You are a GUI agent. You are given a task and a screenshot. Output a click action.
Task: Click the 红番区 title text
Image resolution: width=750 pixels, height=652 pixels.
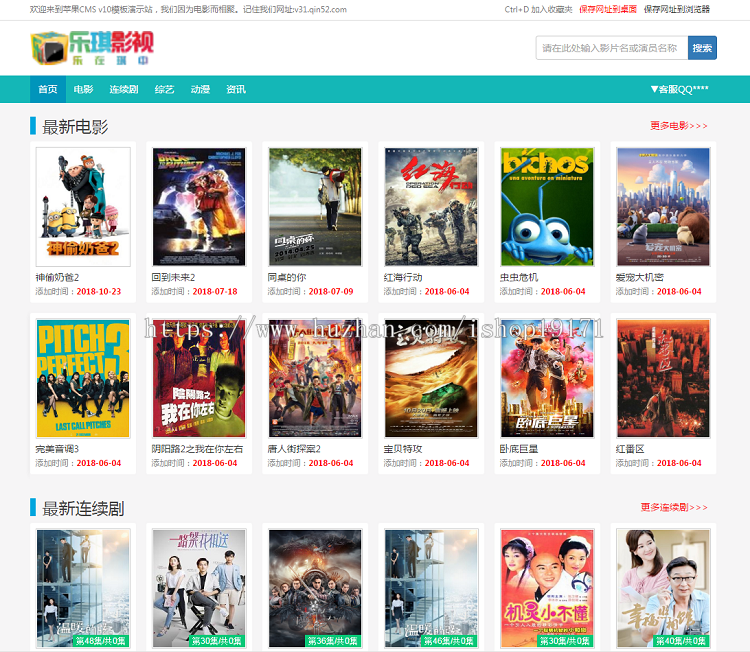tap(630, 449)
